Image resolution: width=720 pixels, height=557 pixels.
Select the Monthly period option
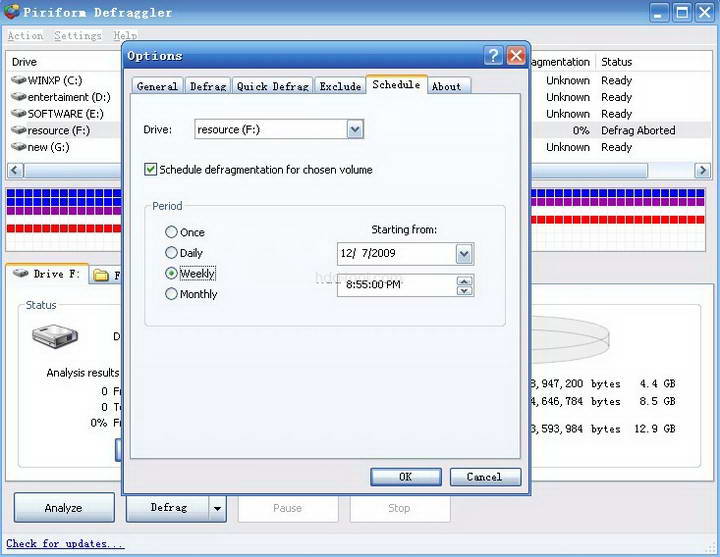171,294
